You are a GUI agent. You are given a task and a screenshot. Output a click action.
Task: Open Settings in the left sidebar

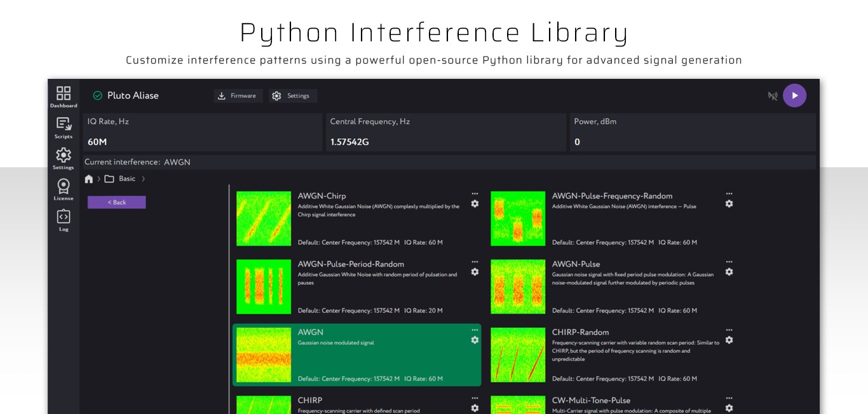[x=64, y=158]
